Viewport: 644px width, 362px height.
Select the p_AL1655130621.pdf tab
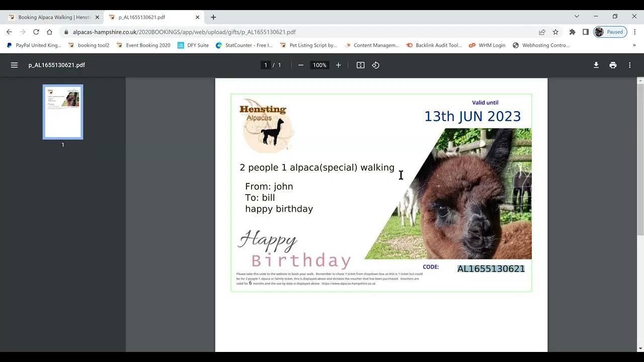[153, 17]
